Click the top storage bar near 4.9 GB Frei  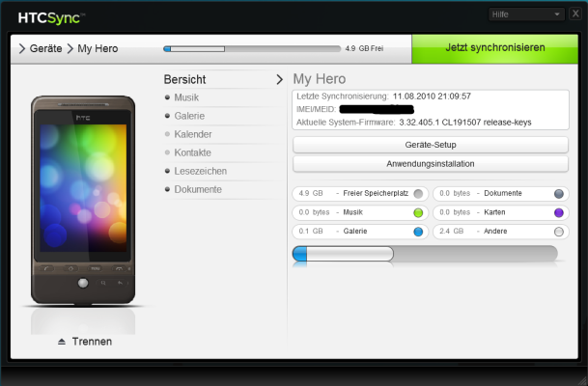(252, 48)
